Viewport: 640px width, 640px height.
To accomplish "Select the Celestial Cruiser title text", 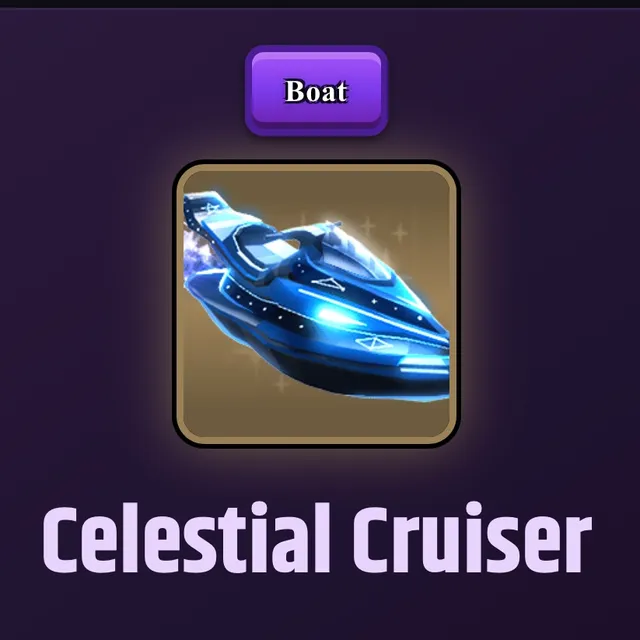I will pos(317,537).
